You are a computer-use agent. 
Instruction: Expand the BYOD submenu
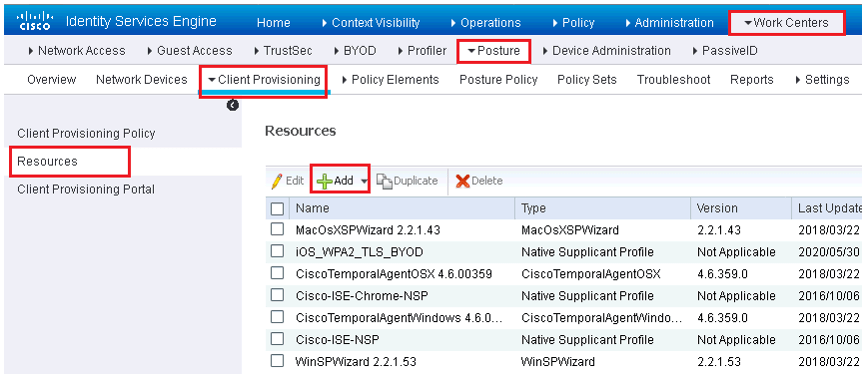click(355, 51)
